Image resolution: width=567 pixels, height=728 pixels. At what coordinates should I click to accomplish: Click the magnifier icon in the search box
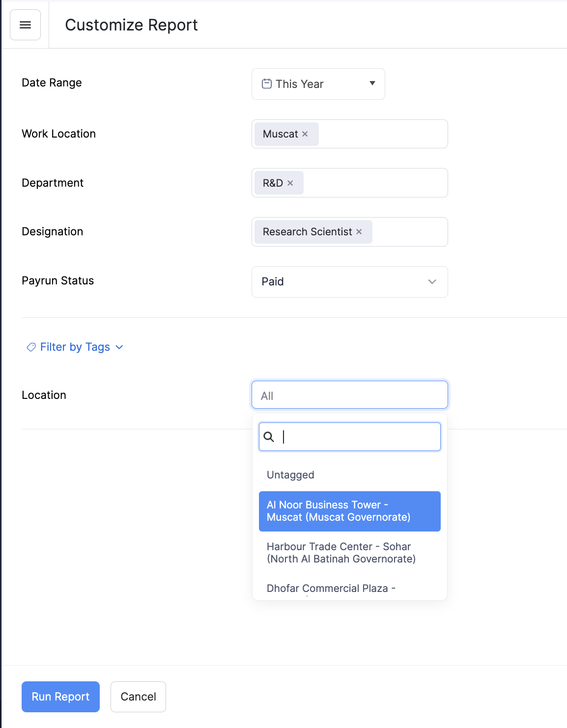tap(269, 437)
